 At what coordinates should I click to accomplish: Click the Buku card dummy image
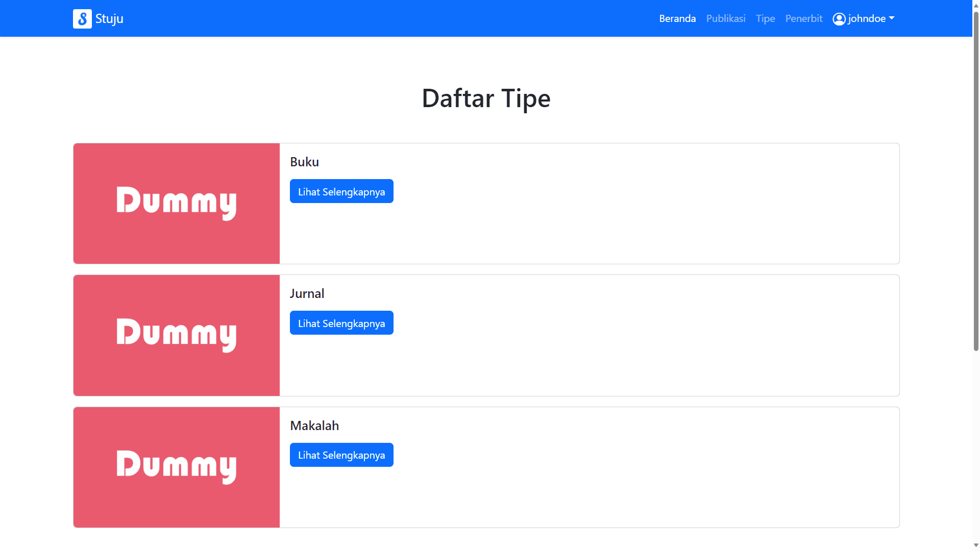pyautogui.click(x=177, y=204)
